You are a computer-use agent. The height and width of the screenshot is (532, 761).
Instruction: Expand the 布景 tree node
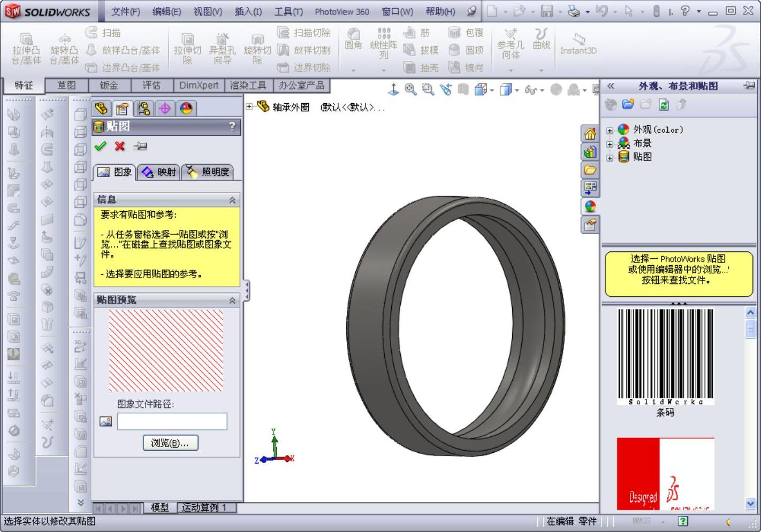tap(610, 144)
